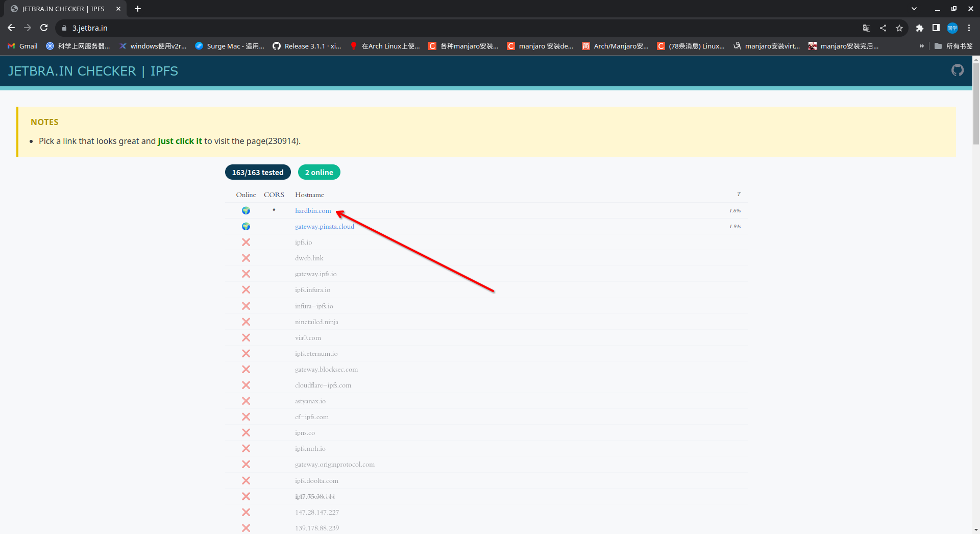
Task: Select the cf-ipfs.com hostname
Action: pos(312,417)
